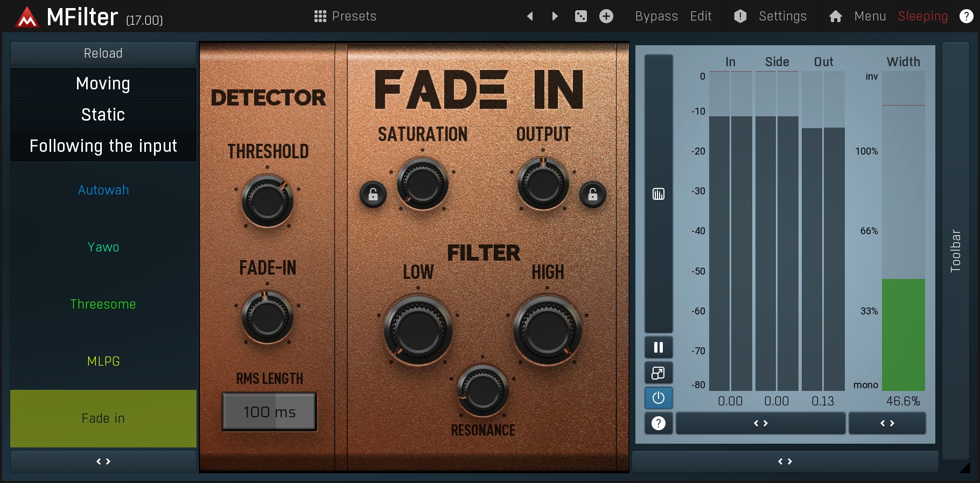This screenshot has height=483, width=980.
Task: Click the previous preset arrow
Action: click(530, 16)
